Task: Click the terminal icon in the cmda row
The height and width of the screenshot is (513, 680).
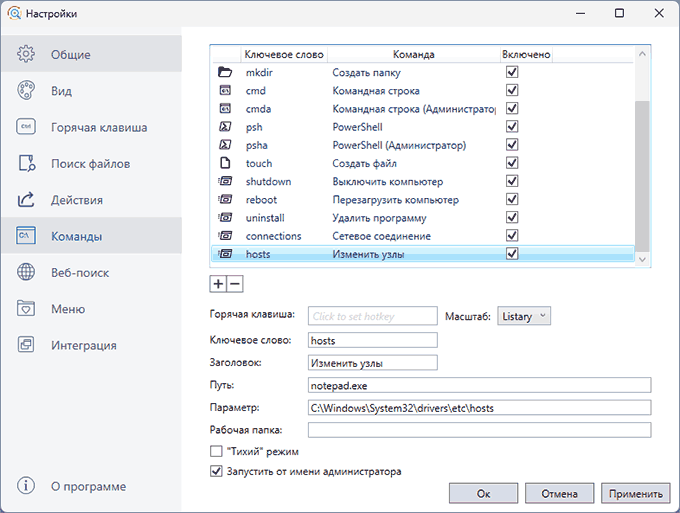Action: [225, 108]
